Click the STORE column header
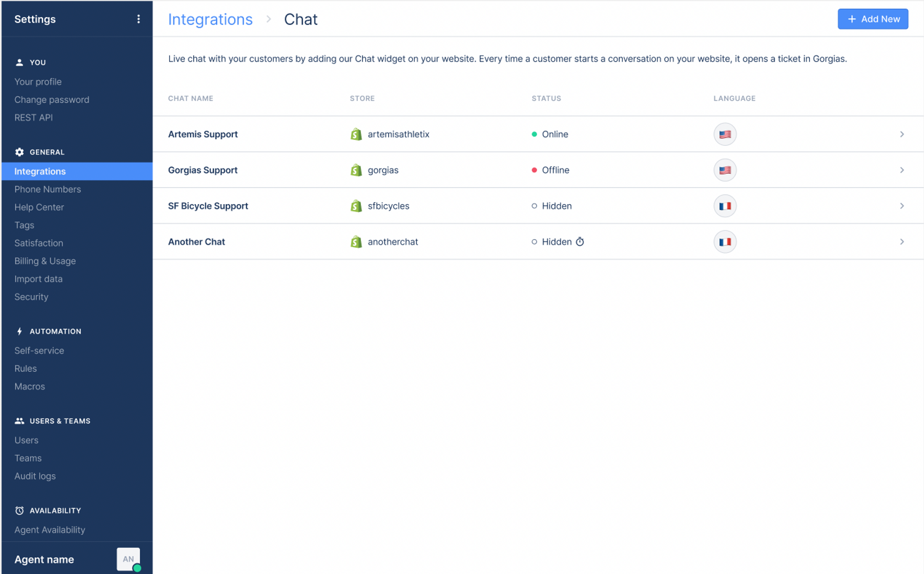The image size is (924, 574). pyautogui.click(x=362, y=98)
